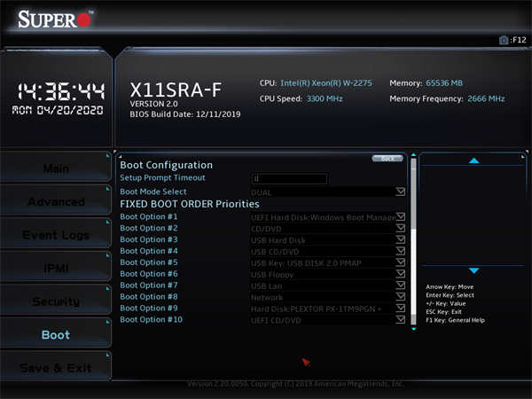Click the USB Floppy boot value

272,275
